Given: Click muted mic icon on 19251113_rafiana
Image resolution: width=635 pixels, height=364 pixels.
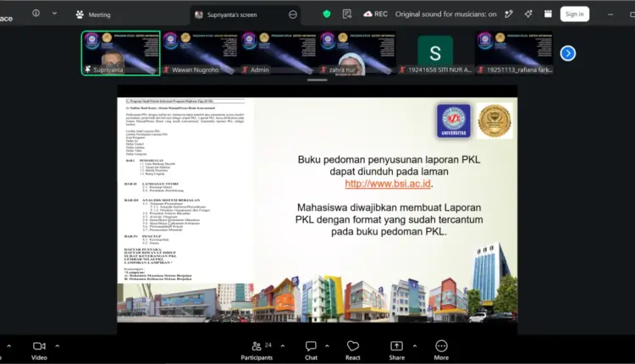Looking at the screenshot, I should coord(481,69).
